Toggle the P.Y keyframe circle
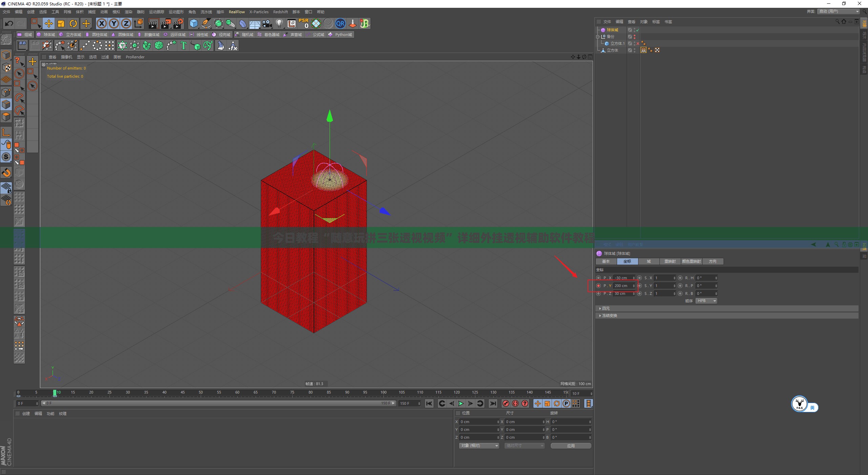The width and height of the screenshot is (868, 475). pos(598,286)
